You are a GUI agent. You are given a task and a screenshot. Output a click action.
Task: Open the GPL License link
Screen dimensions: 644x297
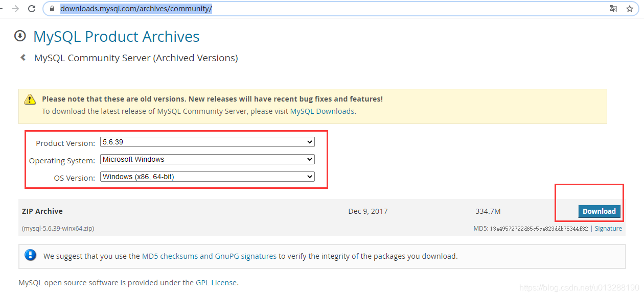[x=216, y=282]
